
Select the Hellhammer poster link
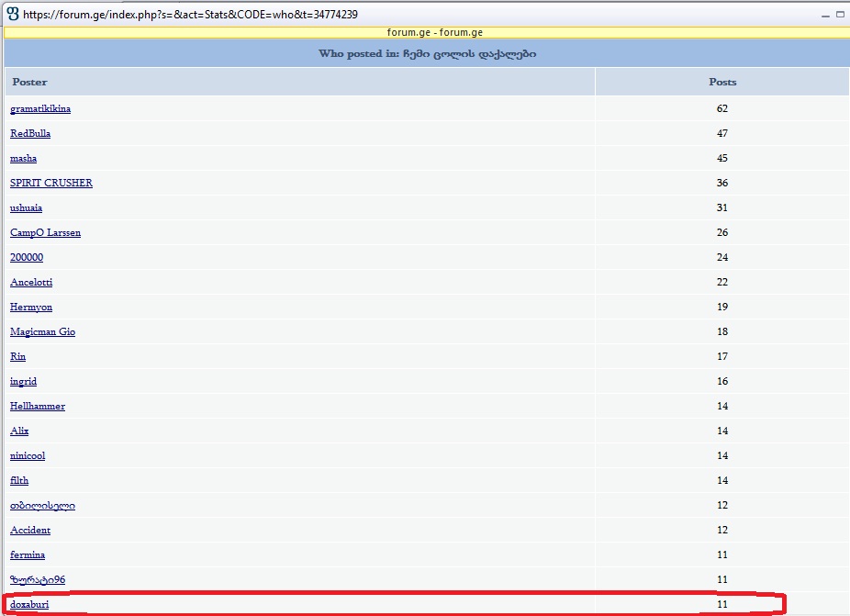[x=38, y=407]
